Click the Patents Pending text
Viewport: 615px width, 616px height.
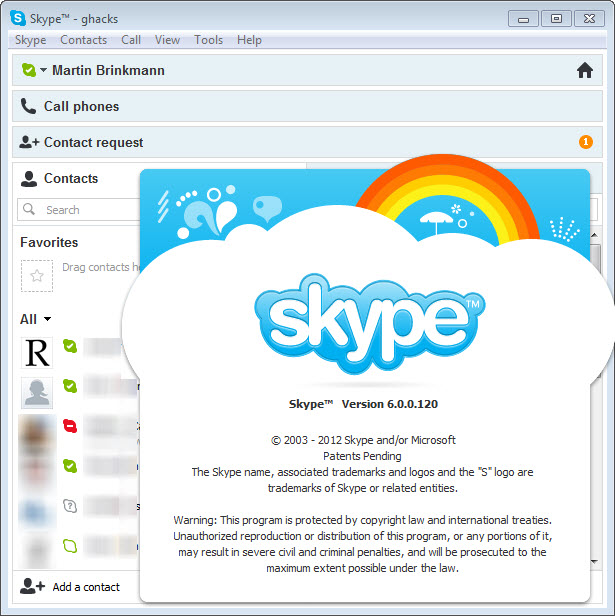pos(362,456)
